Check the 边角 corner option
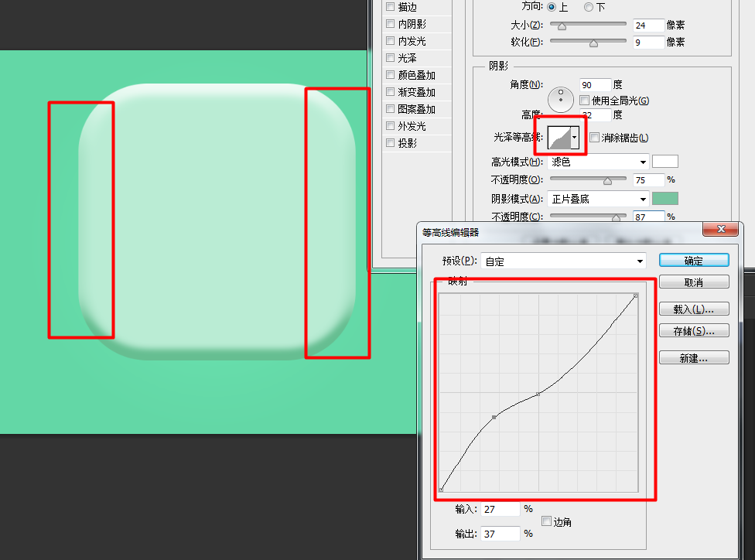The height and width of the screenshot is (560, 755). pyautogui.click(x=547, y=521)
